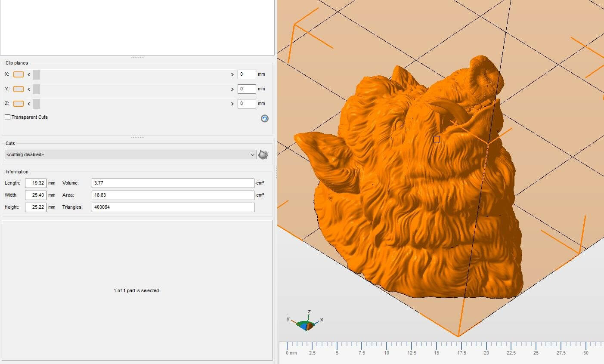Toggle the Z clip plane button
Image resolution: width=604 pixels, height=364 pixels.
pos(19,104)
